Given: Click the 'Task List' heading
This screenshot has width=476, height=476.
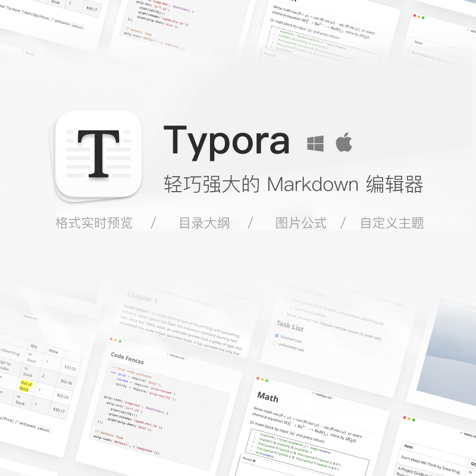Looking at the screenshot, I should 290,326.
